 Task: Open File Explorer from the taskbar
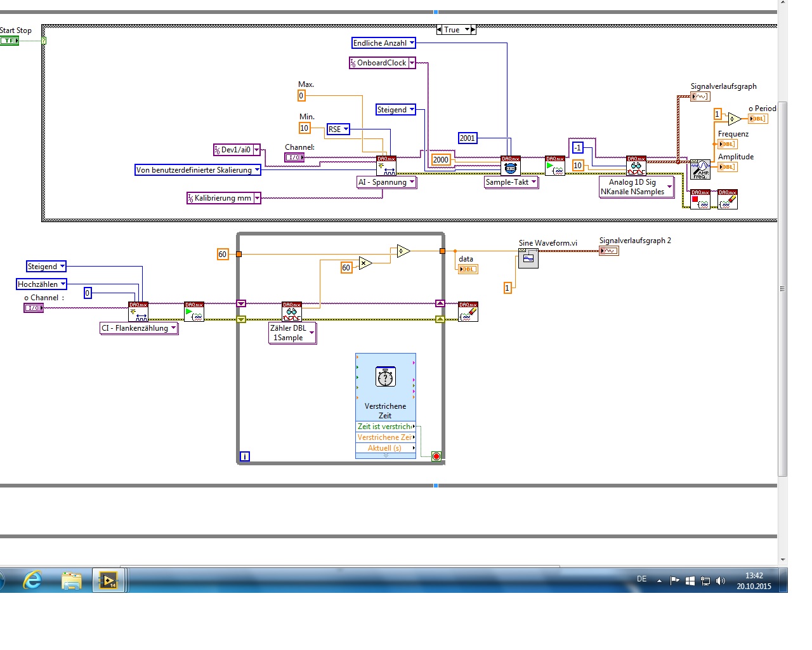(x=71, y=580)
